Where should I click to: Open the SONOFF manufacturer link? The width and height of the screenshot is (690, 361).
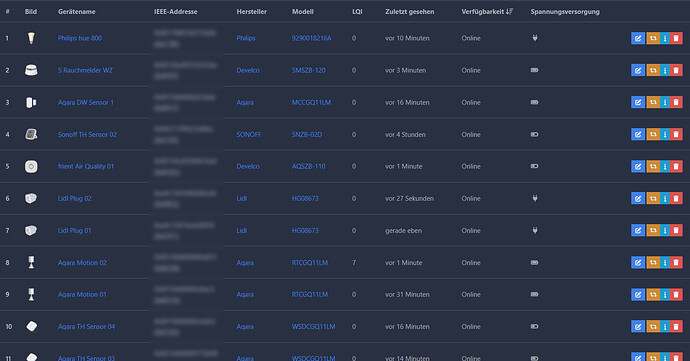click(249, 135)
